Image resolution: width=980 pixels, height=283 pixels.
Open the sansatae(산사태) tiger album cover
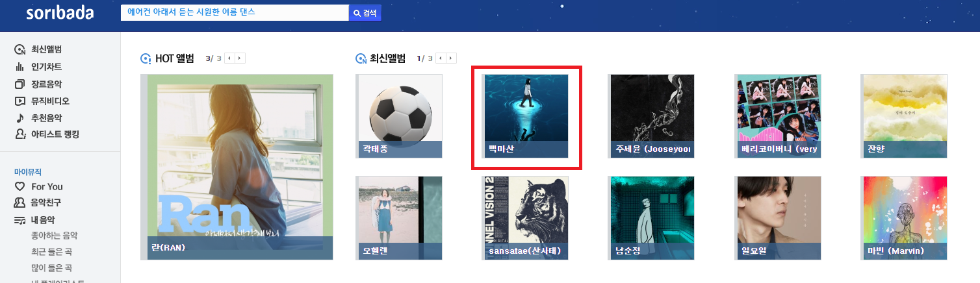click(525, 217)
